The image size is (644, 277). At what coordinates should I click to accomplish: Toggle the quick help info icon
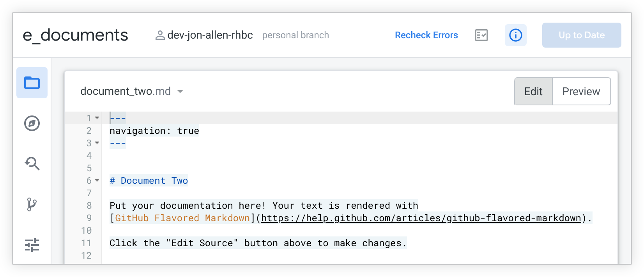coord(515,35)
